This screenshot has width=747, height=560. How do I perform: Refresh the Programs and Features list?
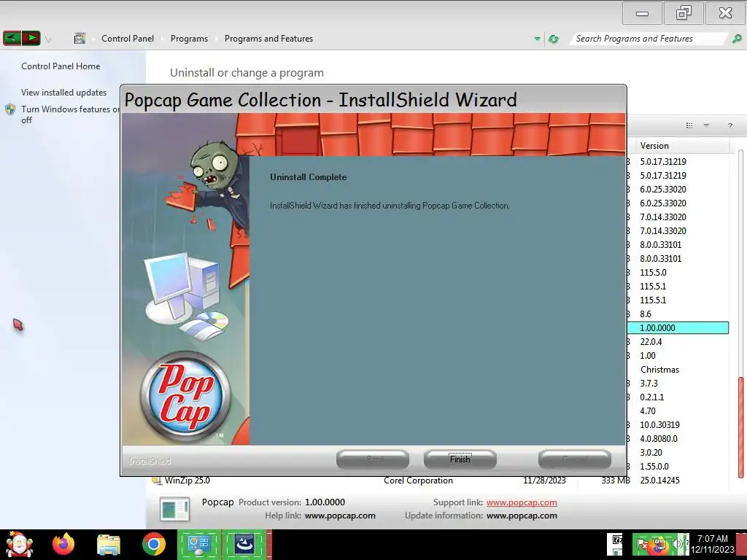553,39
